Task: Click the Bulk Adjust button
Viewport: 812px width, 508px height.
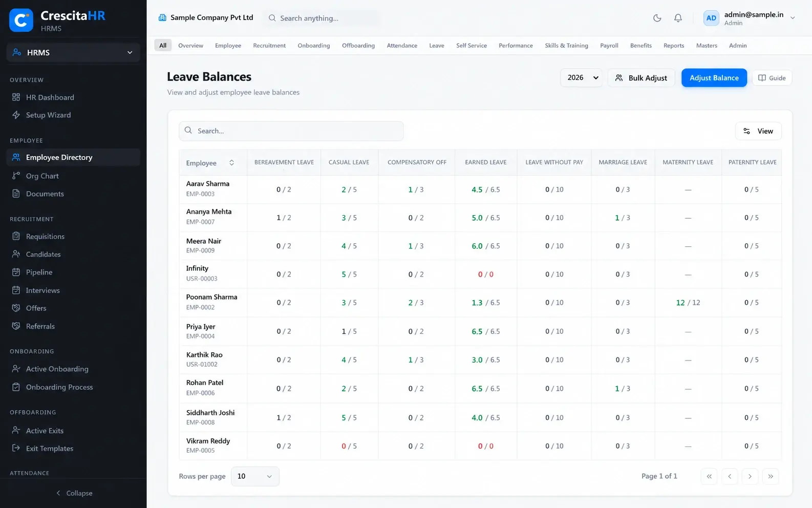Action: point(641,78)
